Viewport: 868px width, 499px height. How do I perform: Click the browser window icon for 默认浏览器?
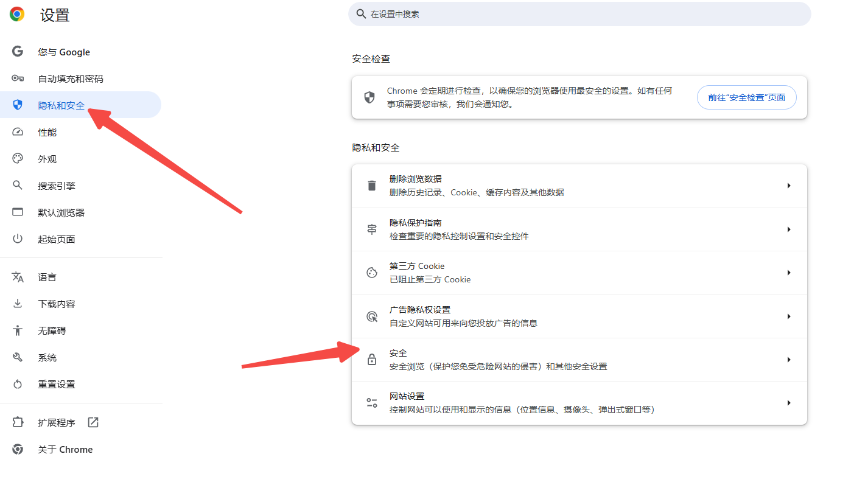click(18, 212)
